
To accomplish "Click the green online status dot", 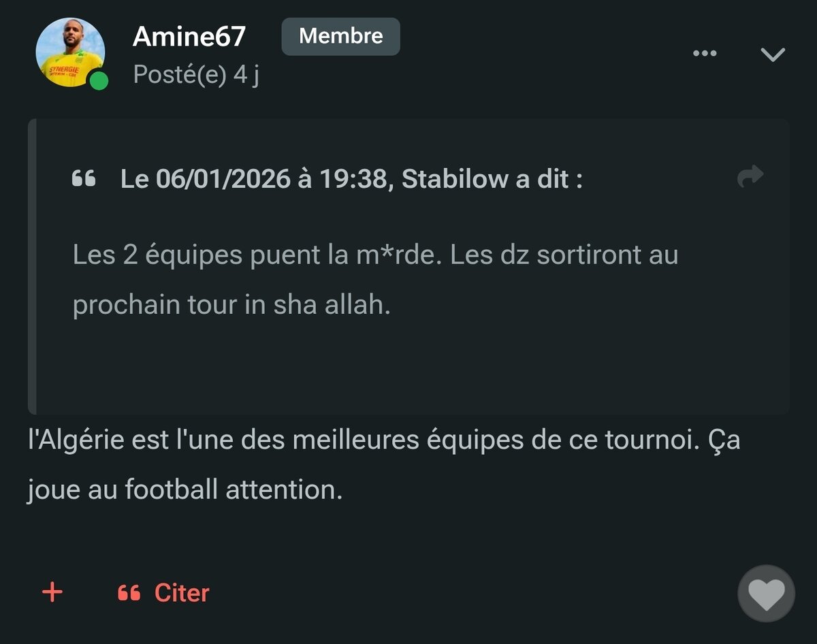I will click(x=99, y=81).
